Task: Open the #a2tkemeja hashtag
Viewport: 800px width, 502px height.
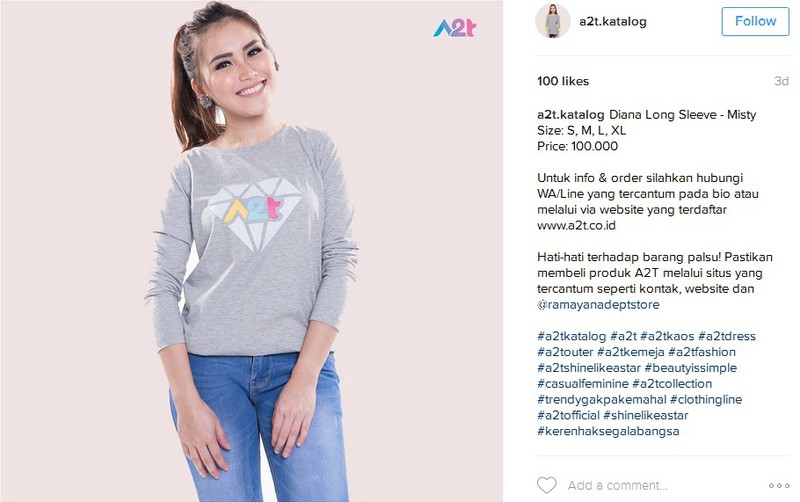Action: click(x=631, y=352)
